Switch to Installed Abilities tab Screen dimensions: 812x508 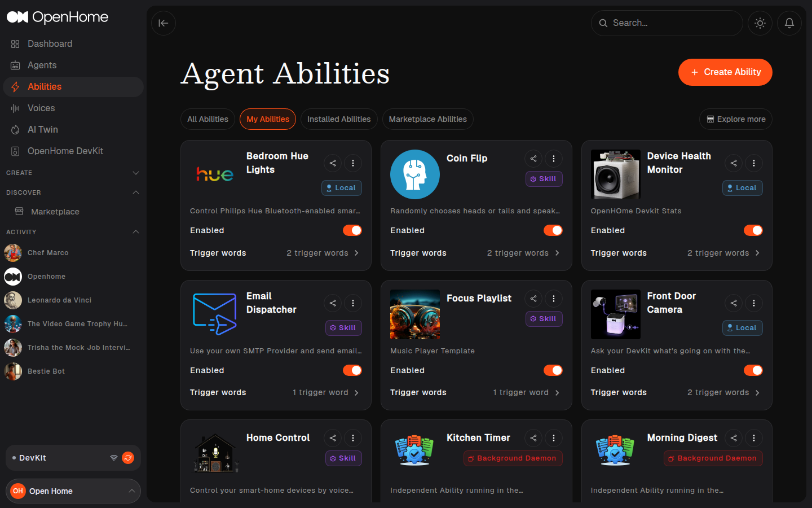(x=339, y=119)
